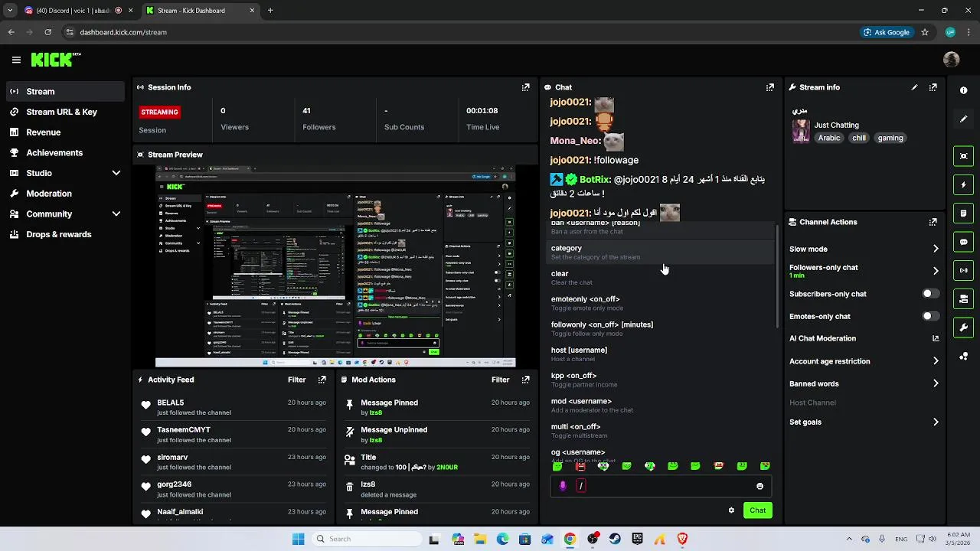Select the red emote in emote row

[580, 466]
